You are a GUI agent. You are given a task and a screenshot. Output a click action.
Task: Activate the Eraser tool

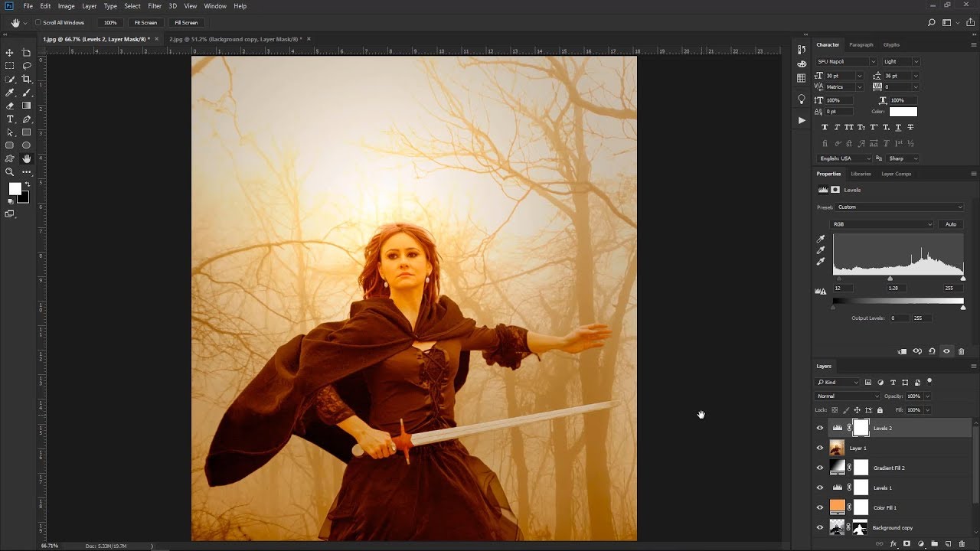tap(10, 106)
